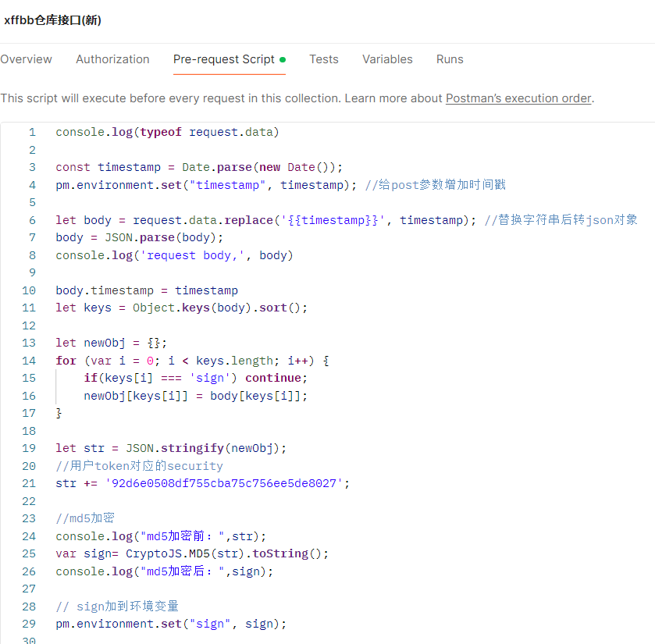This screenshot has width=655, height=644.
Task: Click the comment 给post参数增加时间戳
Action: (436, 184)
